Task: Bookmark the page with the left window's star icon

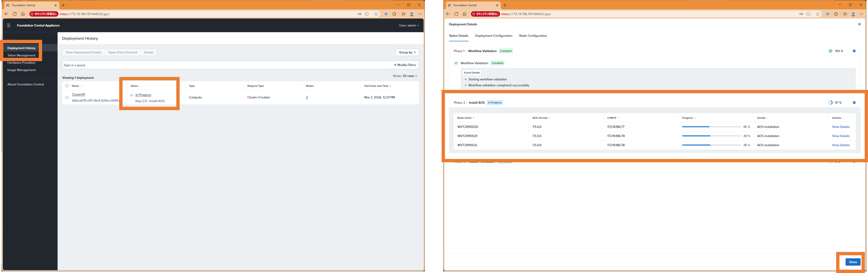Action: tap(376, 14)
